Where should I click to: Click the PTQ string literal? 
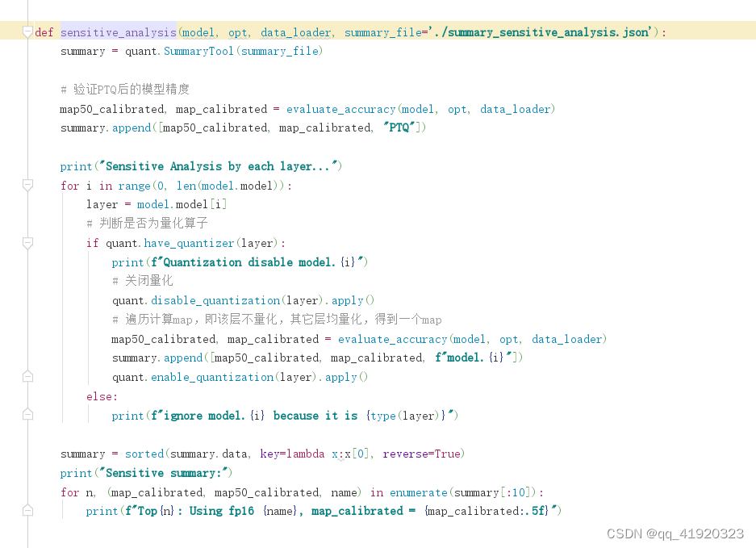coord(399,127)
